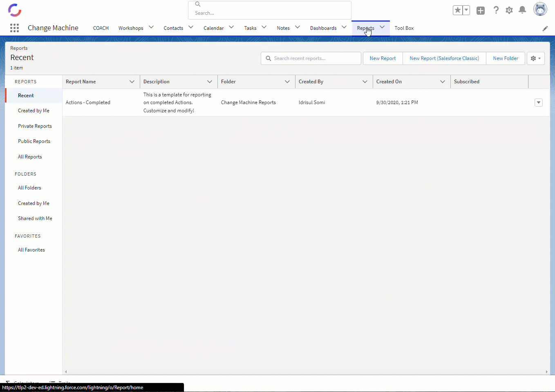Open Idrisul Somi user link
The image size is (555, 392).
coord(312,102)
